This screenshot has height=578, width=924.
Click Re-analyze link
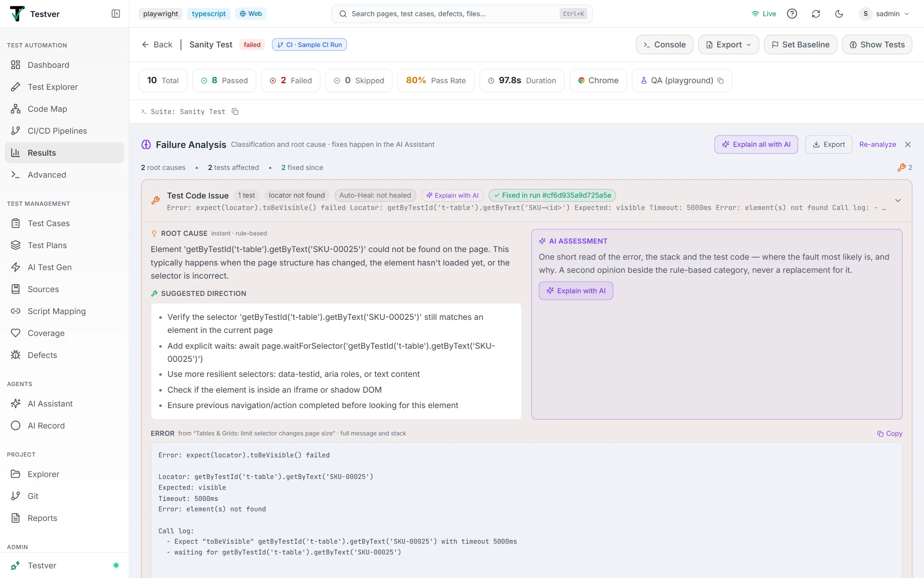[x=877, y=144]
